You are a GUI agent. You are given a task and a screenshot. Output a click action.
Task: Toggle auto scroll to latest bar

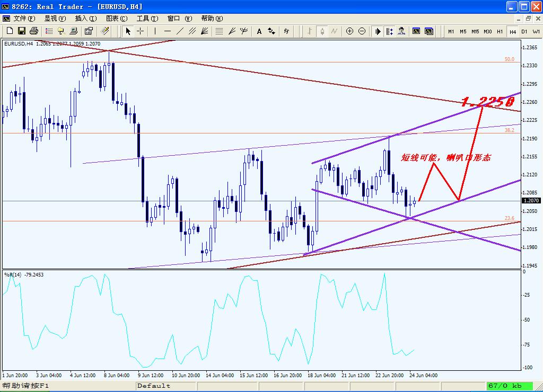(378, 31)
